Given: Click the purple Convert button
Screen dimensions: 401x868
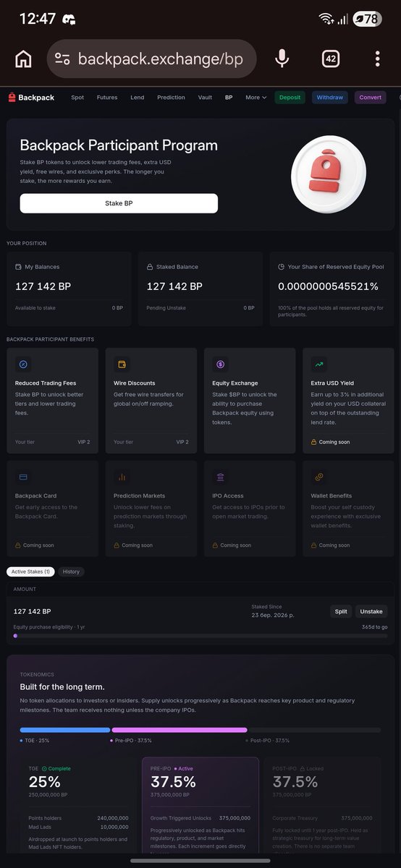Looking at the screenshot, I should click(371, 98).
